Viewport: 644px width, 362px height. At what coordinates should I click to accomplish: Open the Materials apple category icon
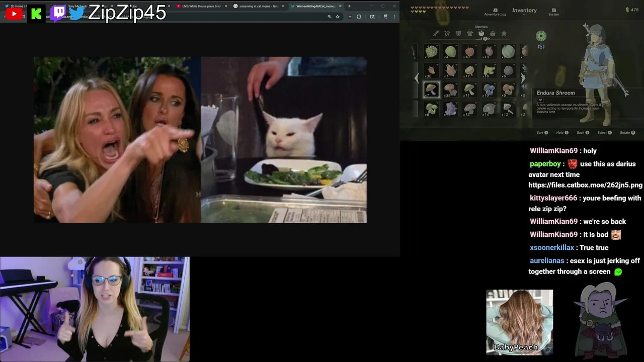pos(481,34)
